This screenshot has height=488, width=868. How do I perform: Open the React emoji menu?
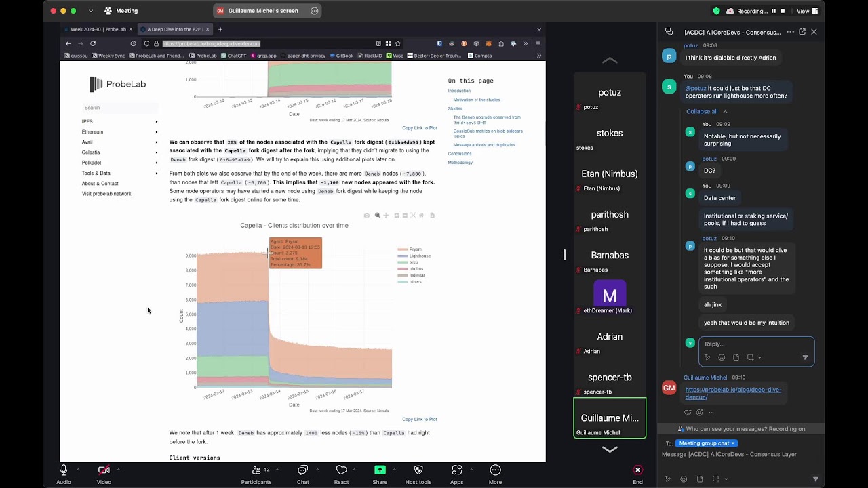pos(341,474)
